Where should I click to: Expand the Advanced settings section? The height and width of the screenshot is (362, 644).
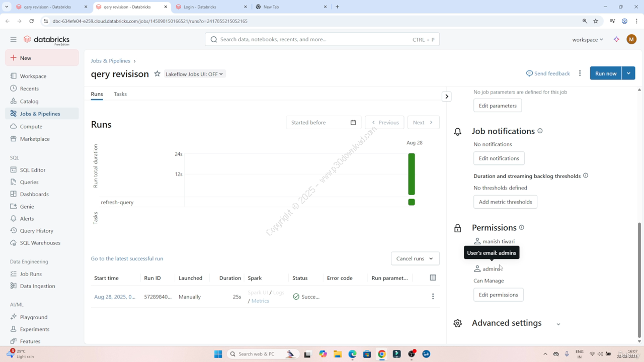tap(558, 324)
